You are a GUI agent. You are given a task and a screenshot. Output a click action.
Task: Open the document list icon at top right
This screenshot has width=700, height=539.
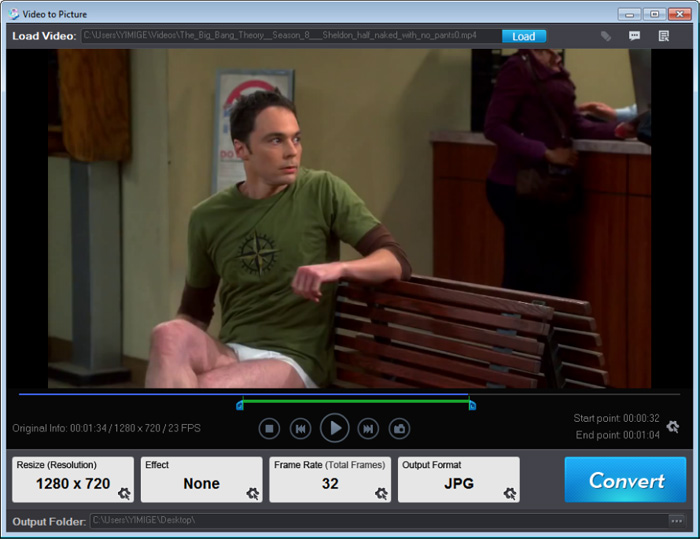(664, 36)
